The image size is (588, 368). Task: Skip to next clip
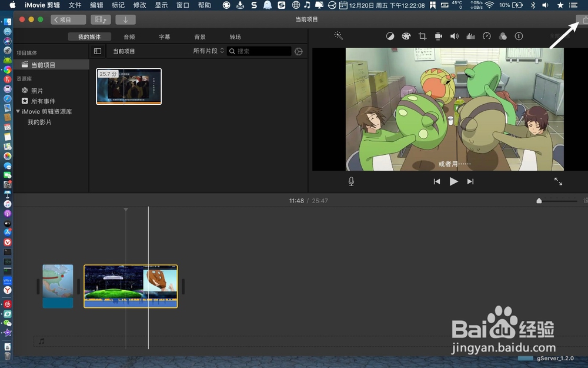coord(470,181)
